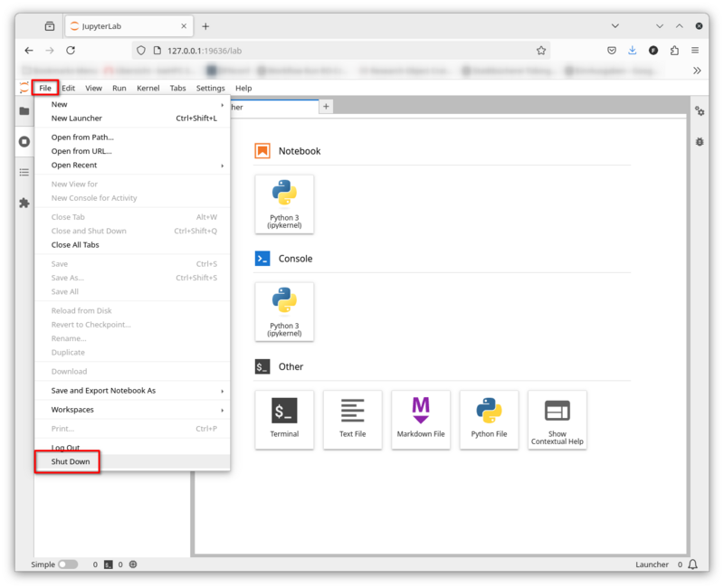Open the Edit menu

pyautogui.click(x=69, y=88)
